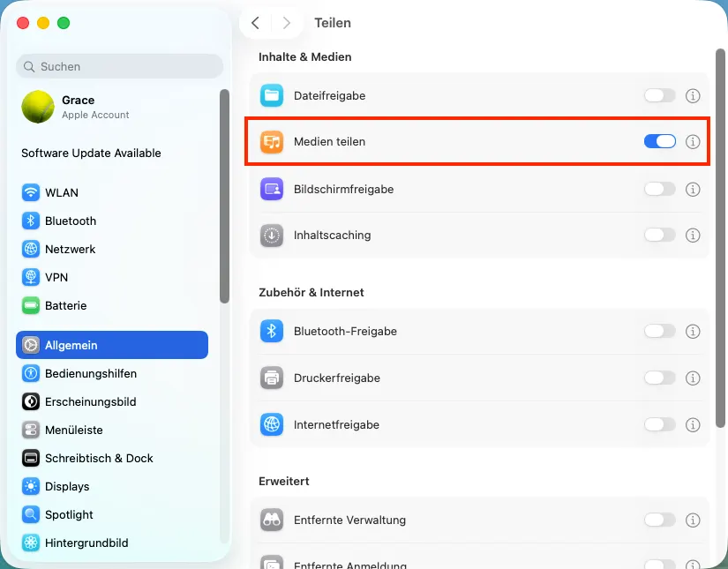The width and height of the screenshot is (728, 569).
Task: Click the purple Bildschirmfreigabe icon
Action: 272,189
